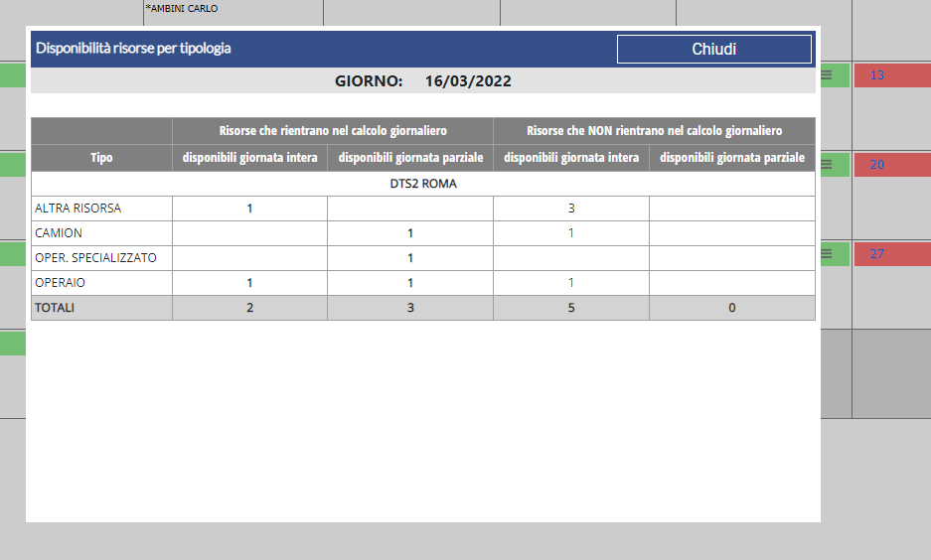Select the CAMION row label

59,233
